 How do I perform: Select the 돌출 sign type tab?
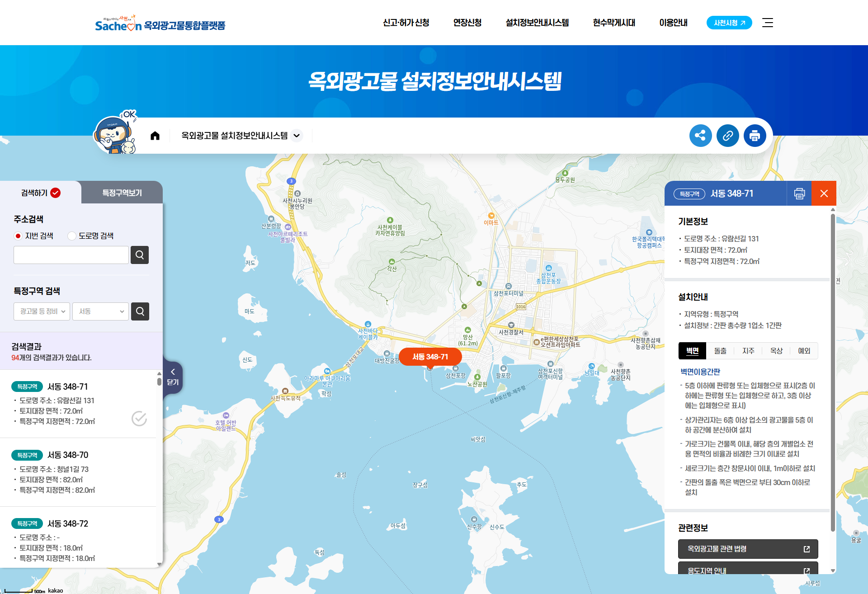pyautogui.click(x=721, y=350)
